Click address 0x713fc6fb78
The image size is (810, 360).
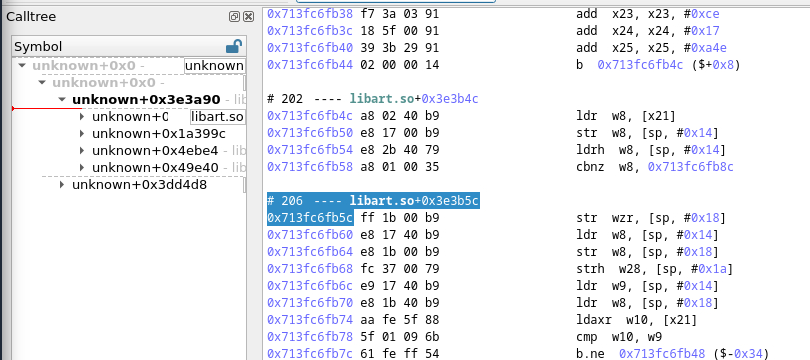click(310, 337)
